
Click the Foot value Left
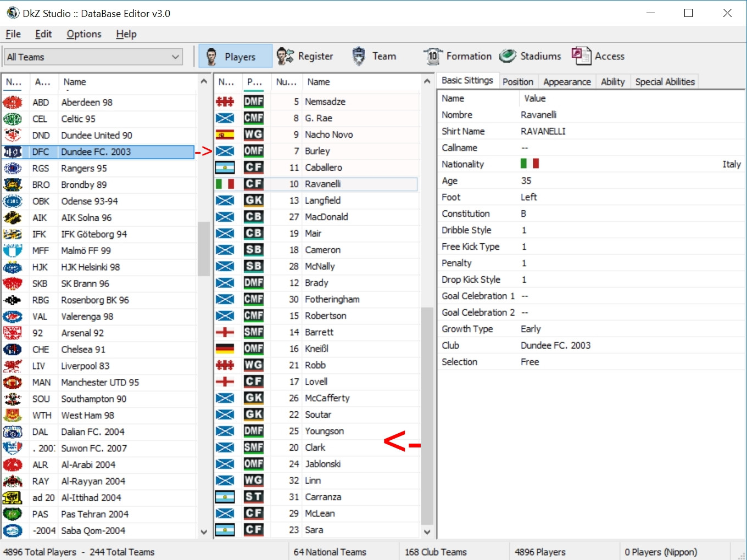point(529,197)
